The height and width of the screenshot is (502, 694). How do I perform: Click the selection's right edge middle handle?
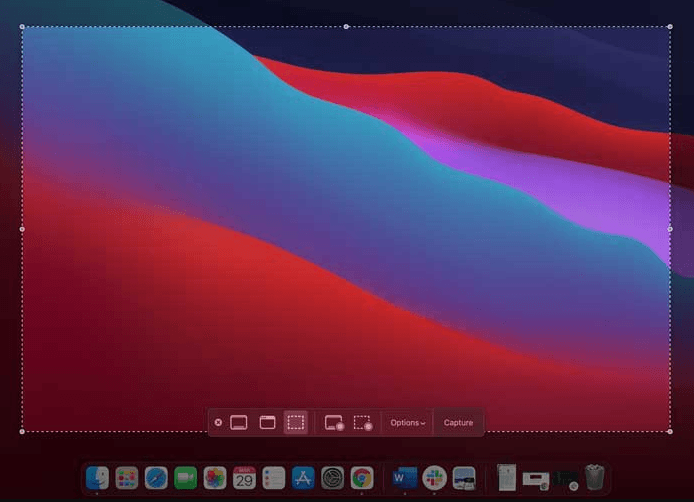(x=670, y=229)
